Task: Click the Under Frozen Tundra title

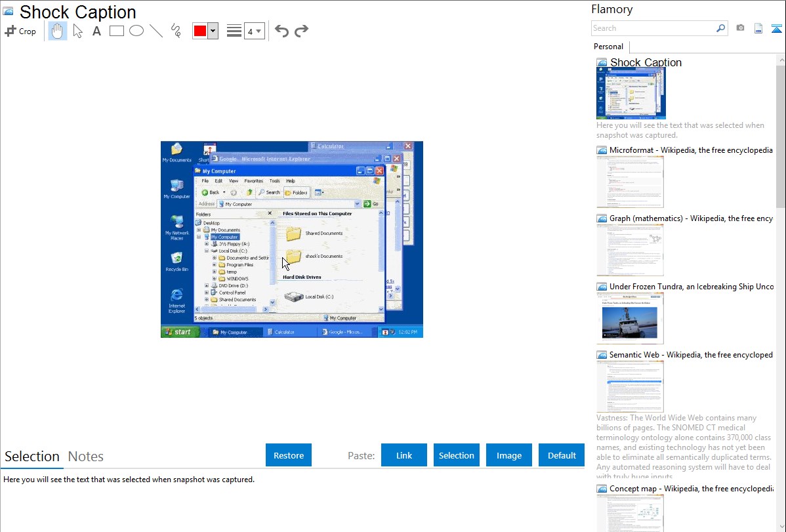Action: click(x=692, y=286)
